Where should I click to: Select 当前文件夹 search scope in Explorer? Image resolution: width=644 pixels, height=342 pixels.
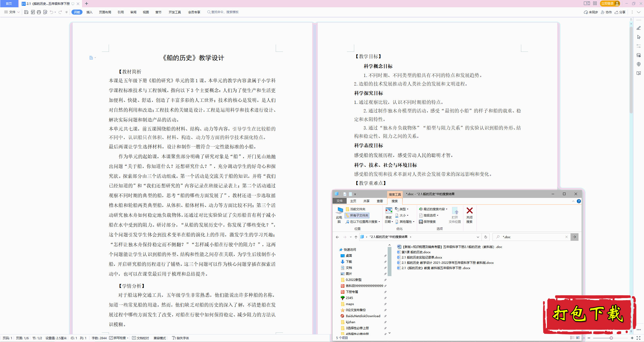355,209
